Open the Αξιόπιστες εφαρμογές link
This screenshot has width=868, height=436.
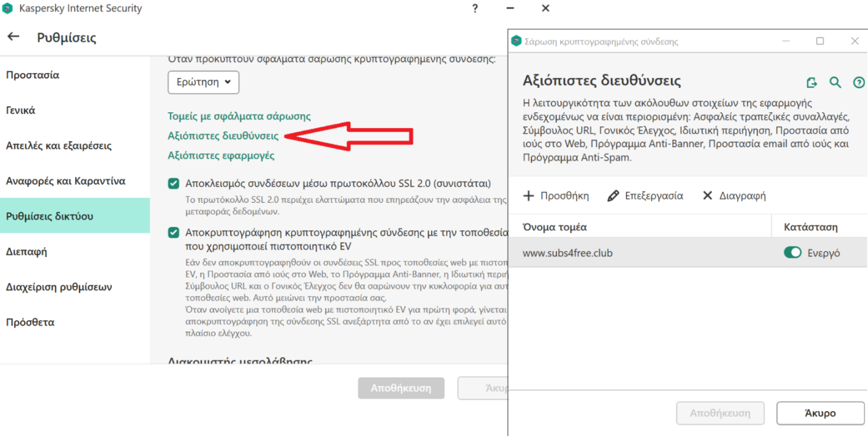(221, 156)
